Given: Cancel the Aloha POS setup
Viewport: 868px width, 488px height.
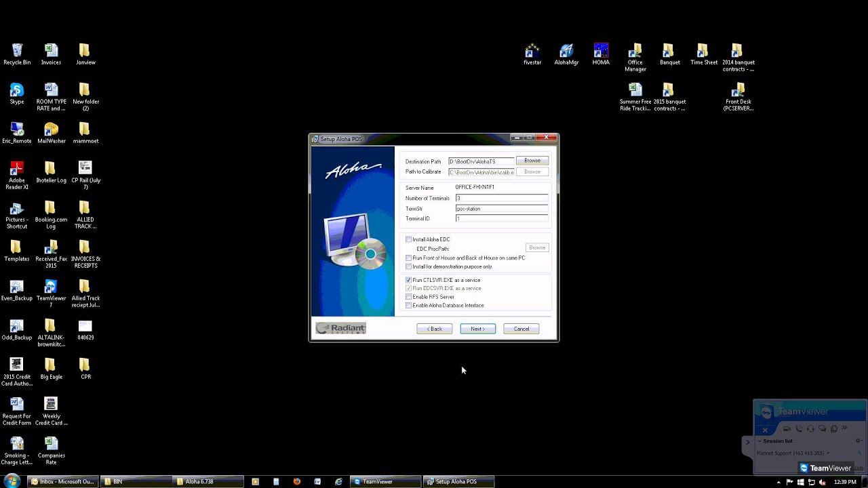Looking at the screenshot, I should 521,329.
